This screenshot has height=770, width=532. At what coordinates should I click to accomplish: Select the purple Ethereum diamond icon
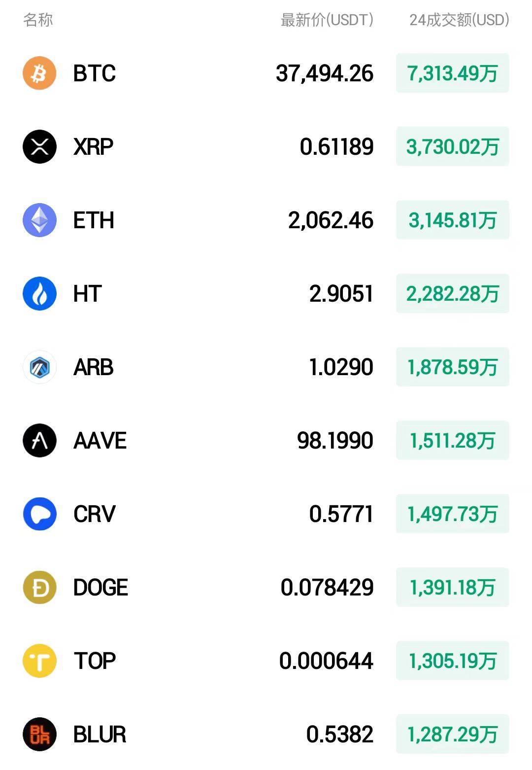point(39,220)
